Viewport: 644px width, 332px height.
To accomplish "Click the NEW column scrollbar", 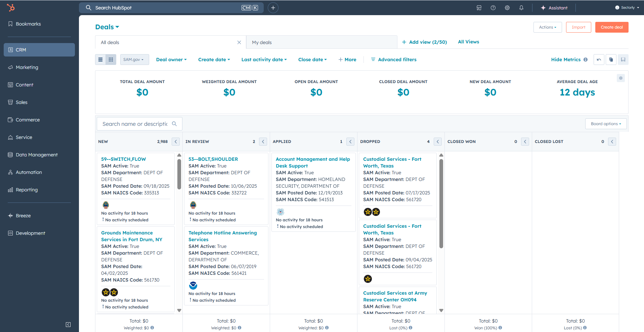I will (x=179, y=175).
